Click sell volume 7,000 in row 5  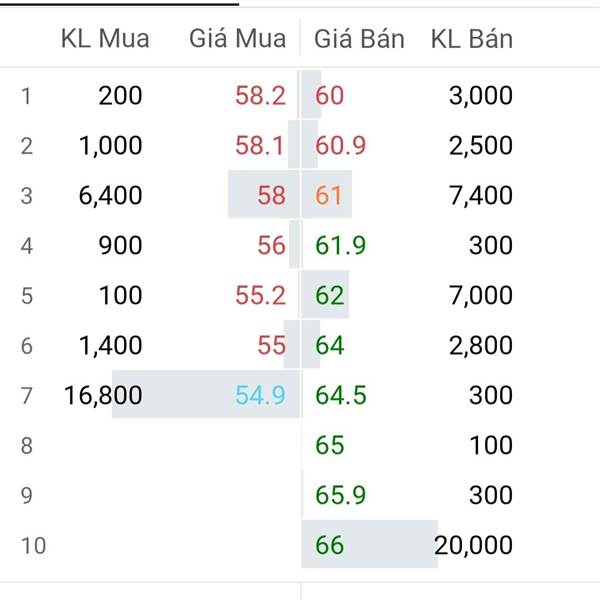(481, 295)
